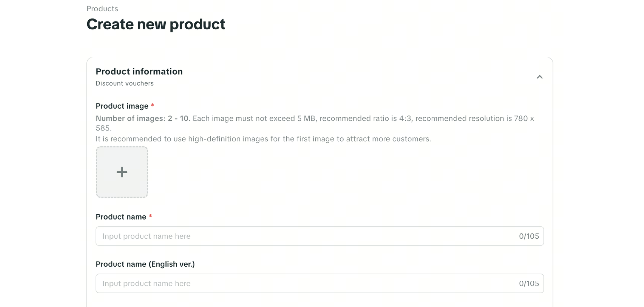Go back to Products breadcrumb
This screenshot has width=644, height=307.
click(102, 9)
